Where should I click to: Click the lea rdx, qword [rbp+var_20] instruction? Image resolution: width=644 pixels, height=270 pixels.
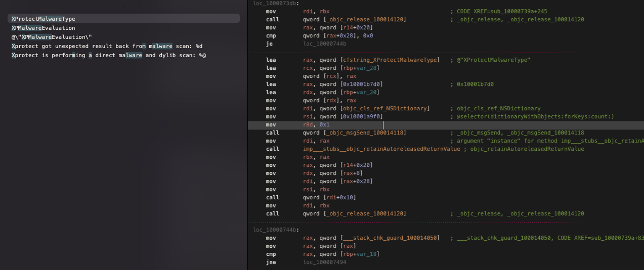pyautogui.click(x=323, y=92)
